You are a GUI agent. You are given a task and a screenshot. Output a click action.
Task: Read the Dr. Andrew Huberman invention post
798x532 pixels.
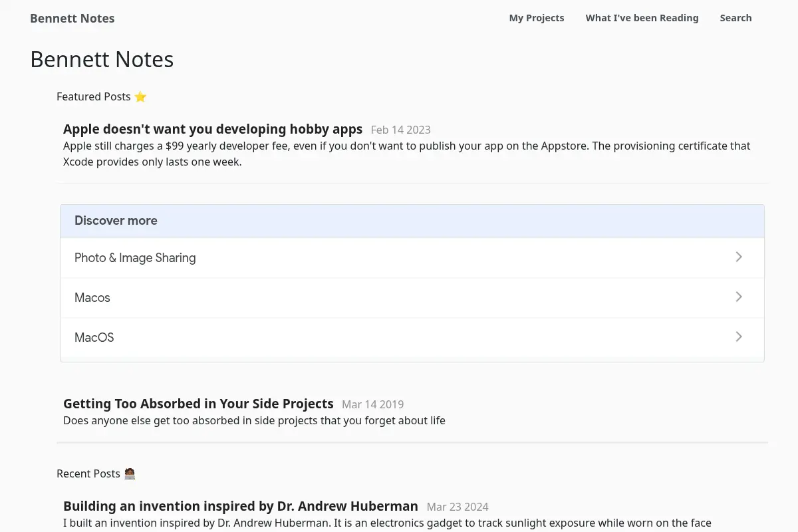[241, 506]
